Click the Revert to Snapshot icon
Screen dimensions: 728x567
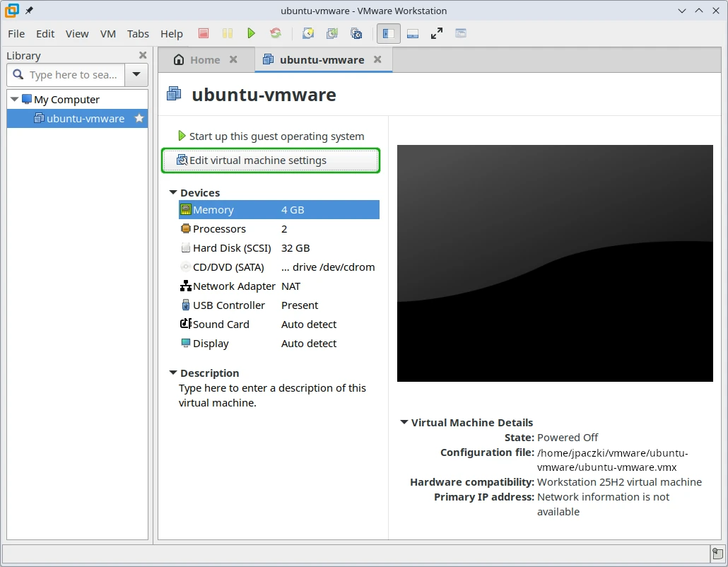pos(332,33)
